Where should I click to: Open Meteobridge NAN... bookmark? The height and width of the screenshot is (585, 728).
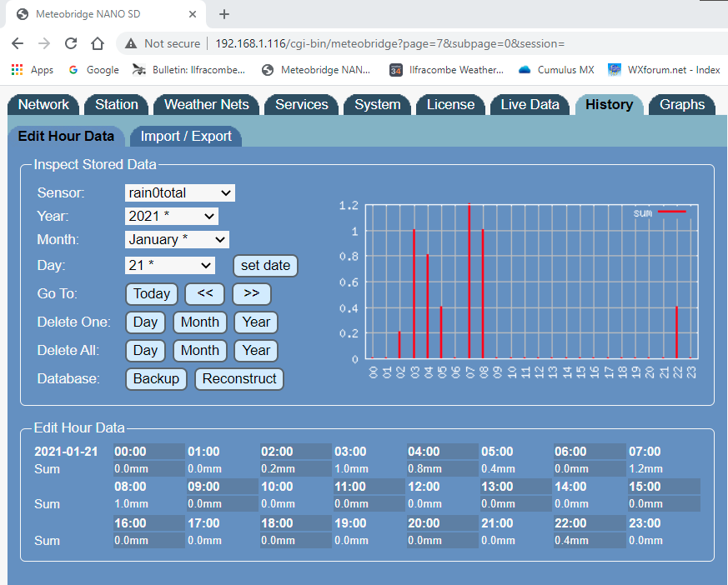[316, 70]
